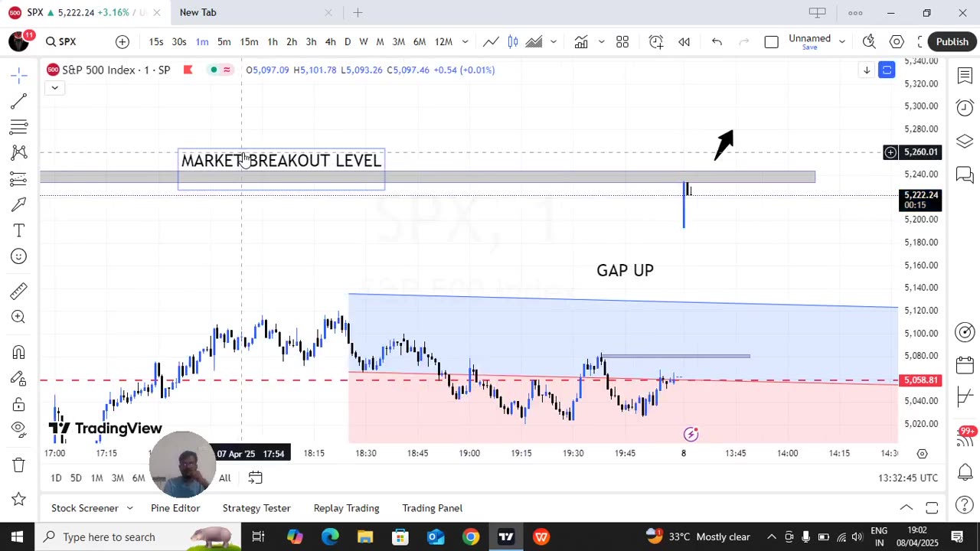Click the compare or add symbol plus
Image resolution: width=980 pixels, height=551 pixels.
pos(122,42)
